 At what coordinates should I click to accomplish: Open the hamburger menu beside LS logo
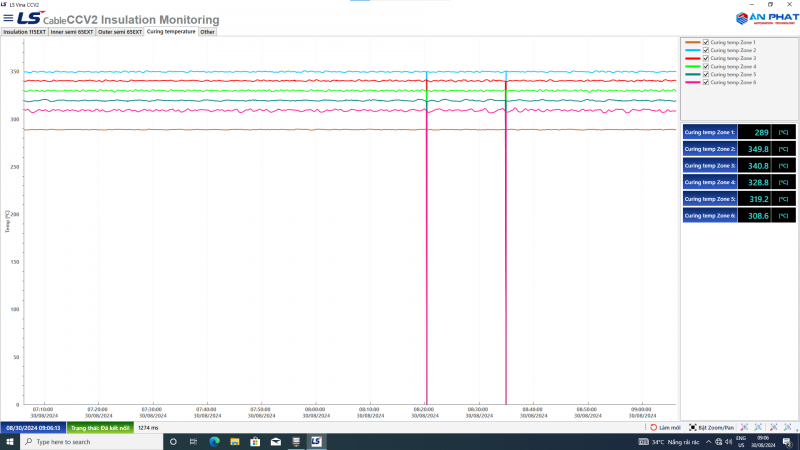pos(8,18)
